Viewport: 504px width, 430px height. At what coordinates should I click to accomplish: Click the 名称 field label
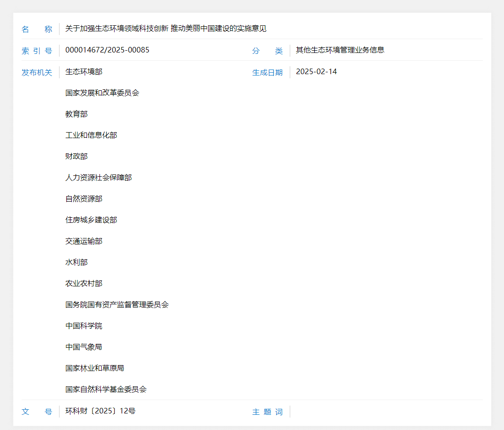coord(37,29)
